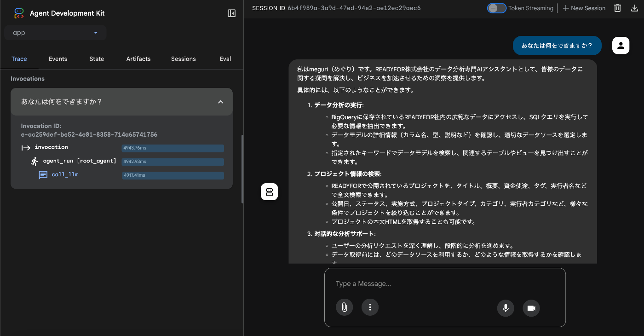This screenshot has width=644, height=336.
Task: Click in the Type a Message field
Action: (x=445, y=284)
